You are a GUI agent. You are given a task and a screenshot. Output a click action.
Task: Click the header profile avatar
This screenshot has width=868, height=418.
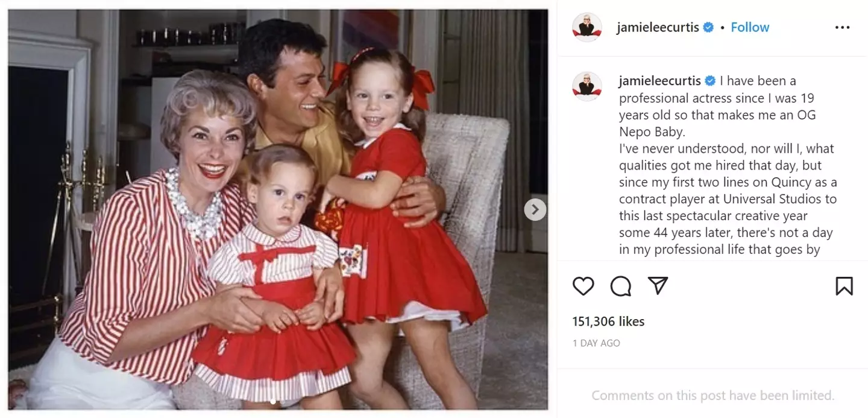tap(587, 27)
